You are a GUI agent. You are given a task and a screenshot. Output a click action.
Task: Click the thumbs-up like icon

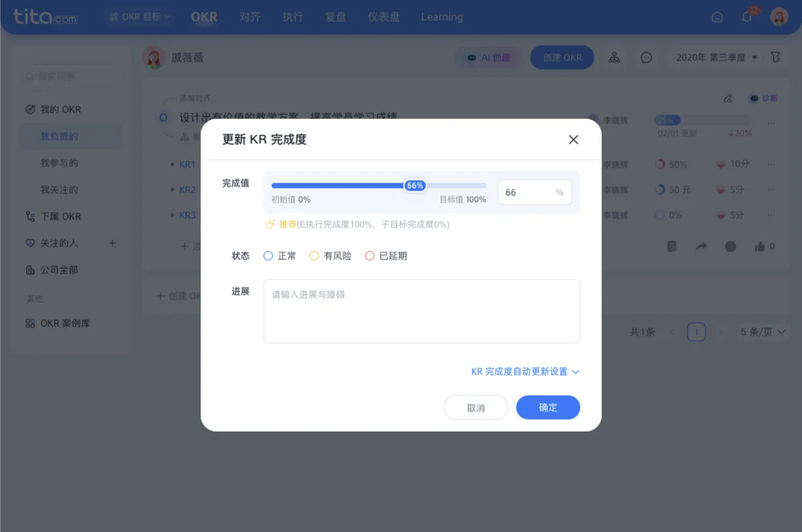(x=759, y=247)
